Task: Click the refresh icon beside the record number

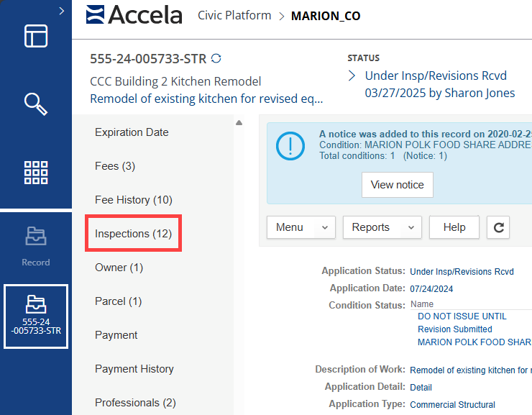Action: (x=216, y=58)
